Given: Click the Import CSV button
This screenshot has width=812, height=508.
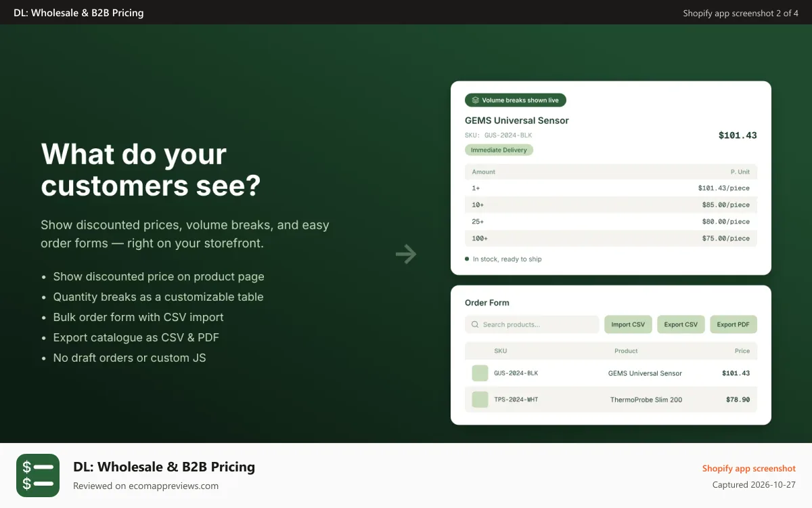Looking at the screenshot, I should 628,324.
